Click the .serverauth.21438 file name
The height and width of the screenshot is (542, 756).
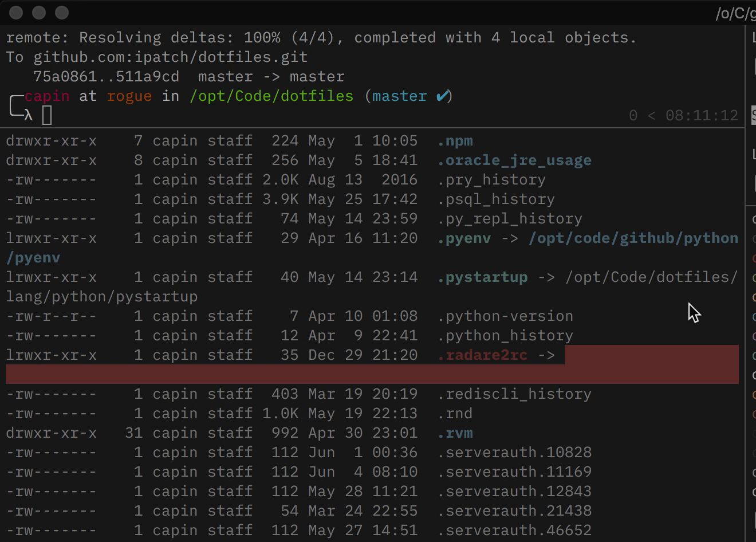point(514,511)
